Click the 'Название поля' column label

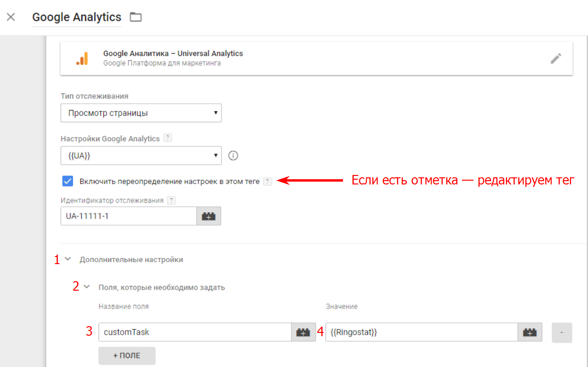click(x=124, y=306)
